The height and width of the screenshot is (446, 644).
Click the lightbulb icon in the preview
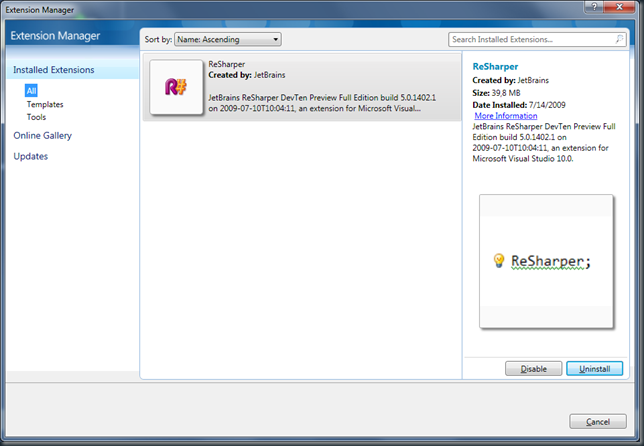point(499,260)
